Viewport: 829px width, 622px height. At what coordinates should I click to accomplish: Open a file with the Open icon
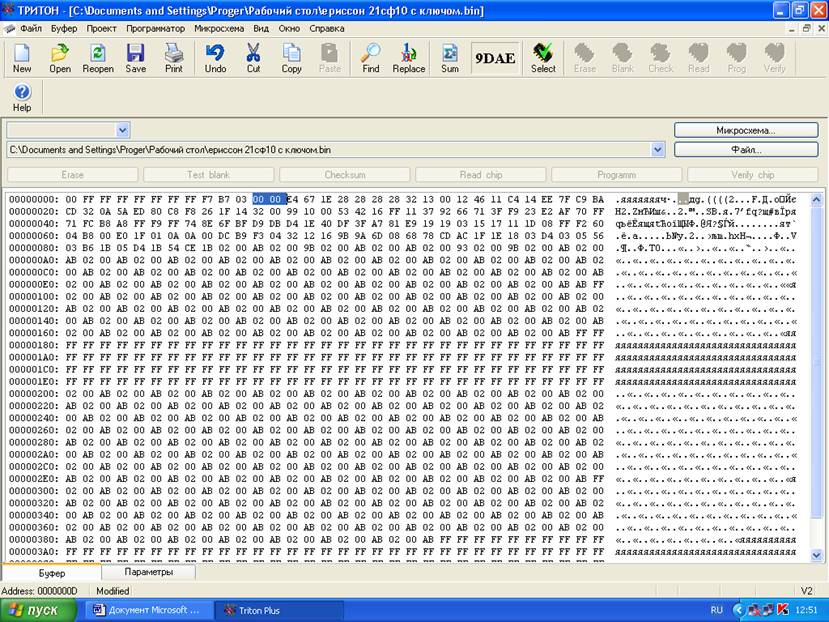tap(60, 58)
